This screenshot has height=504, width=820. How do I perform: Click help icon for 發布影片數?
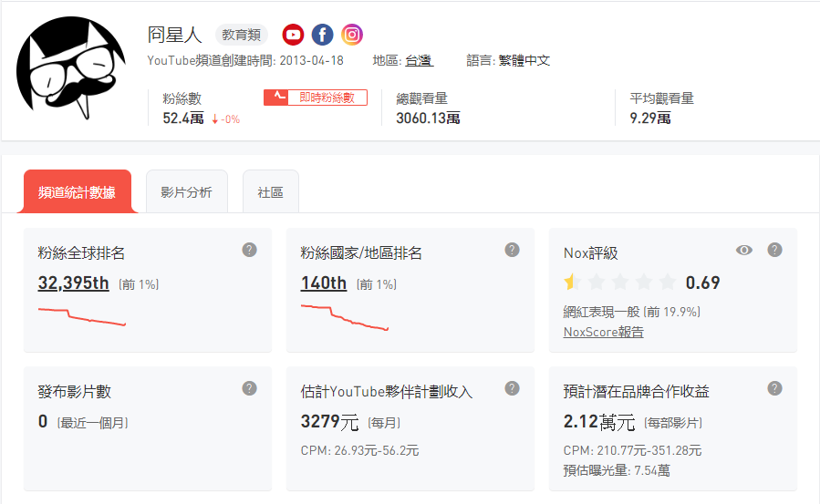[249, 388]
